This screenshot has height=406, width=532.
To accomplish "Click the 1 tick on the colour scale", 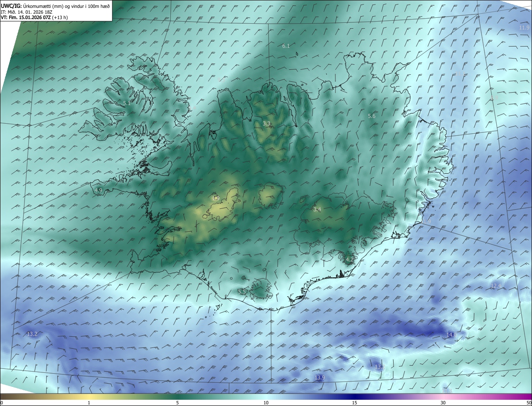I will tap(89, 403).
